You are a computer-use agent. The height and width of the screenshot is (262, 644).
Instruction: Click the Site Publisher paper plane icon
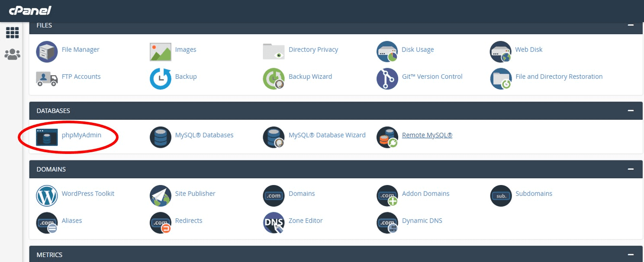tap(160, 196)
